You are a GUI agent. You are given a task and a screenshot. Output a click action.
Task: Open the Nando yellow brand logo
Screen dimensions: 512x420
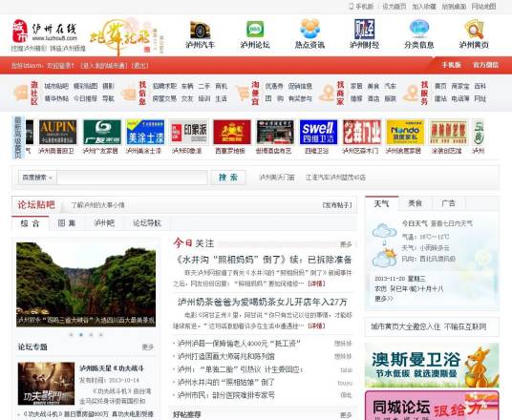[x=405, y=132]
